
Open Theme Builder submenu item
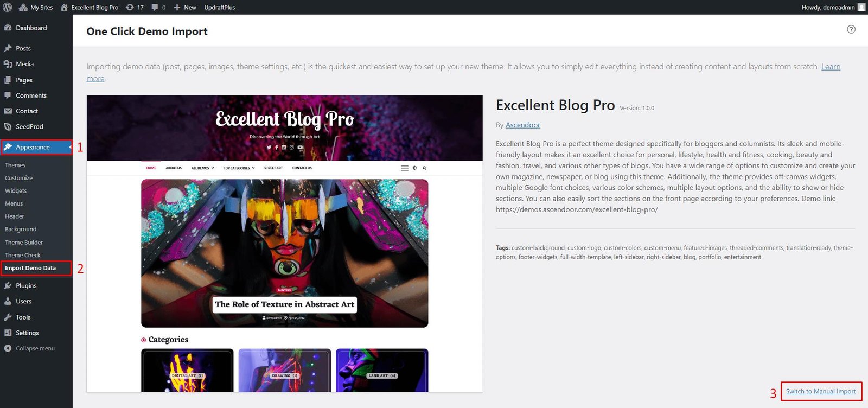pyautogui.click(x=24, y=243)
